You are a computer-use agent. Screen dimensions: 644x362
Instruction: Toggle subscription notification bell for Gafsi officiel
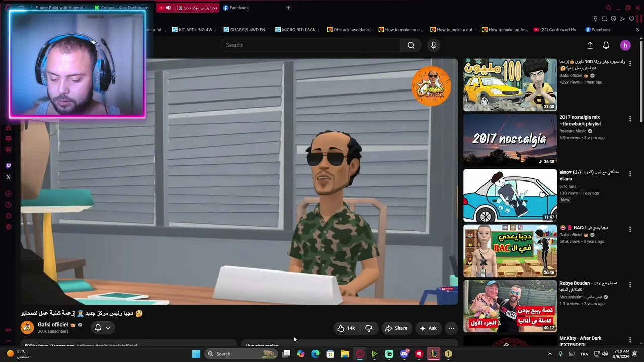pyautogui.click(x=102, y=328)
